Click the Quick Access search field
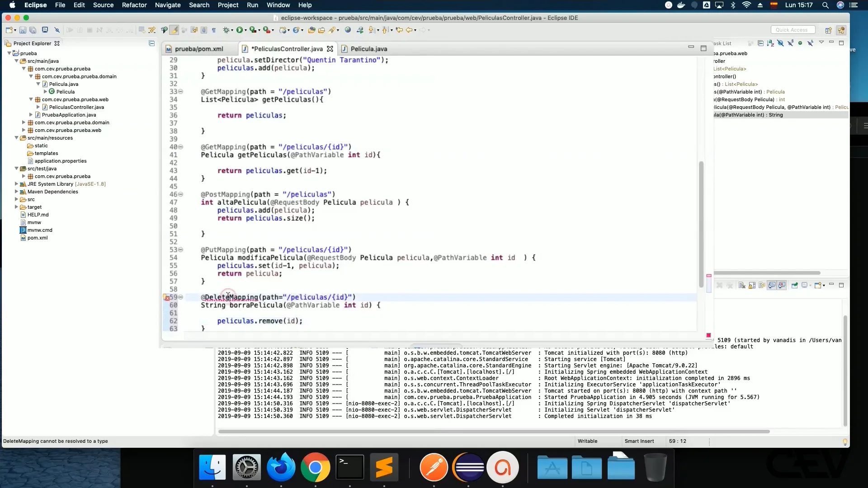 (x=793, y=30)
